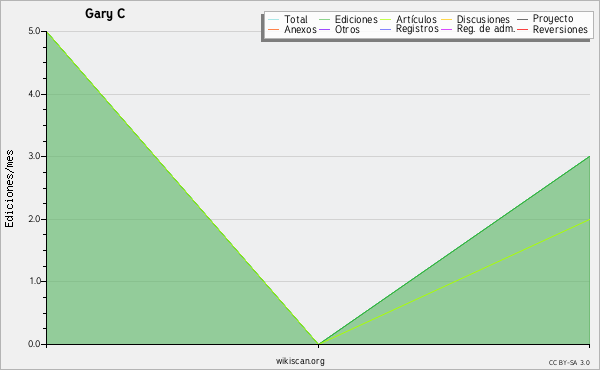
Task: Click the 4.0 y-axis value
Action: point(34,94)
